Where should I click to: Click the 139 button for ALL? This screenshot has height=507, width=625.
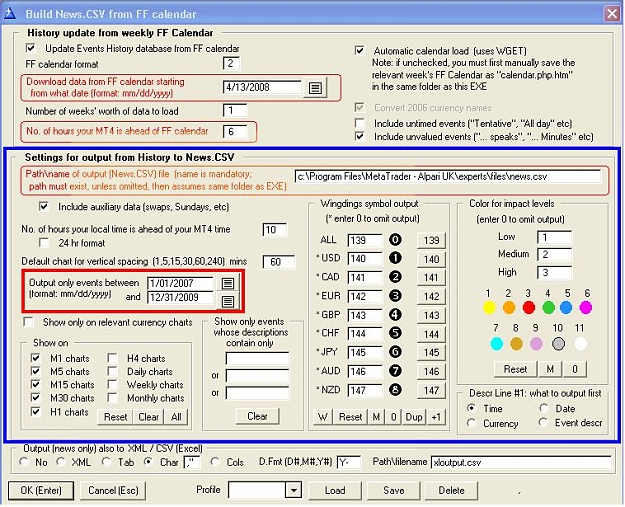[431, 240]
